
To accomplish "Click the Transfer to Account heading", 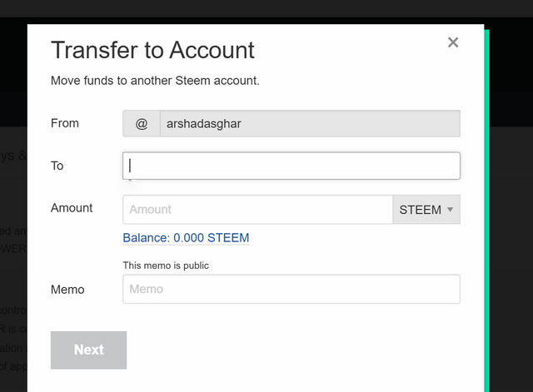I will coord(152,50).
